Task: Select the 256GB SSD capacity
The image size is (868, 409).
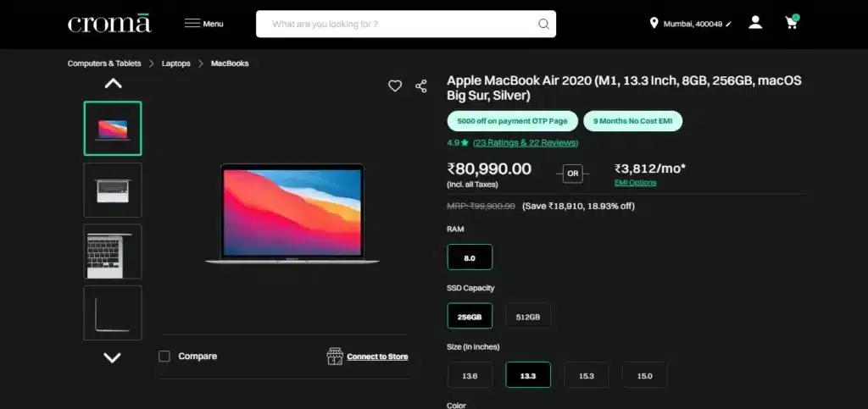Action: [x=470, y=316]
